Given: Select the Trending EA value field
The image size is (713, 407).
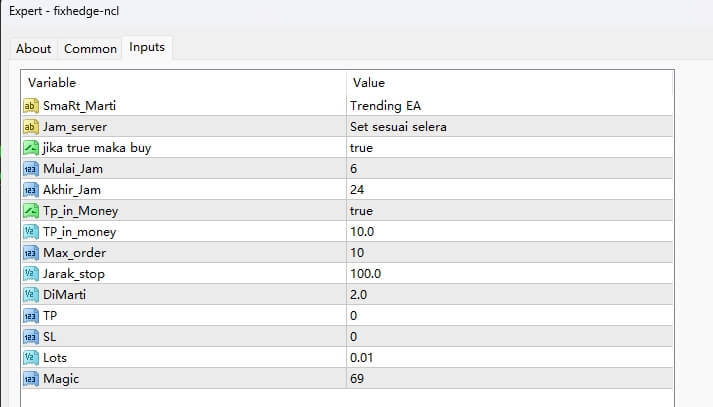Looking at the screenshot, I should pyautogui.click(x=384, y=106).
